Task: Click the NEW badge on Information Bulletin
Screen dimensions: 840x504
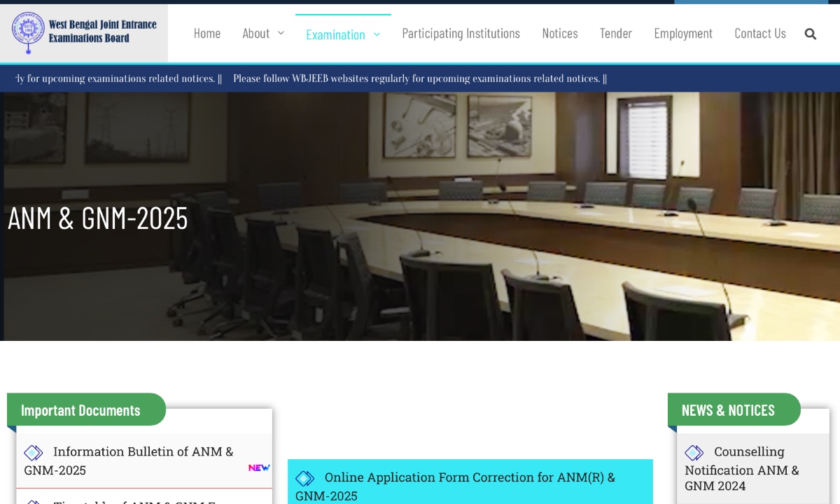Action: click(x=259, y=468)
